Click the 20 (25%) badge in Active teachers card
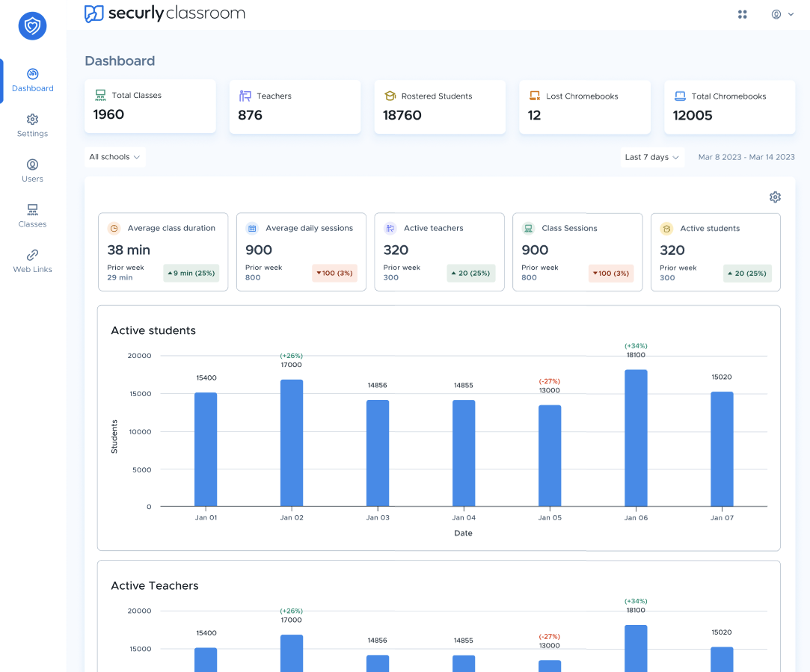This screenshot has width=810, height=672. coord(470,273)
